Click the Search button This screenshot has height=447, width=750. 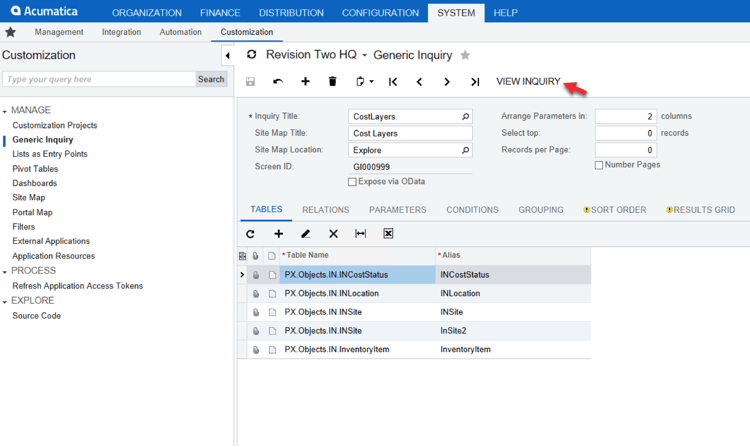(x=211, y=79)
